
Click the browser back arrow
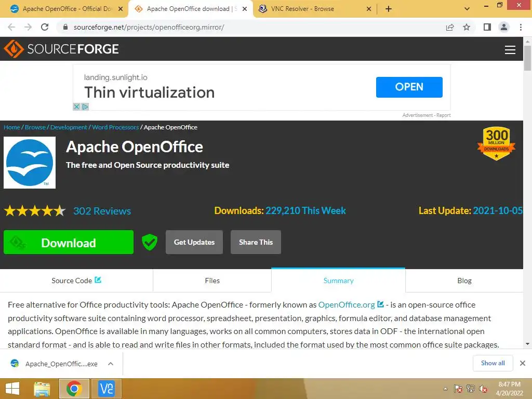click(11, 27)
